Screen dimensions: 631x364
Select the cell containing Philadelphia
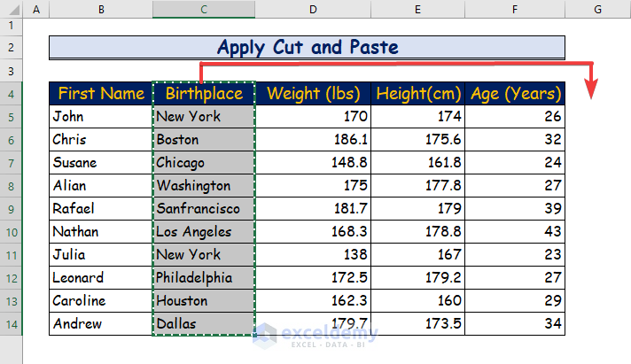tap(204, 277)
